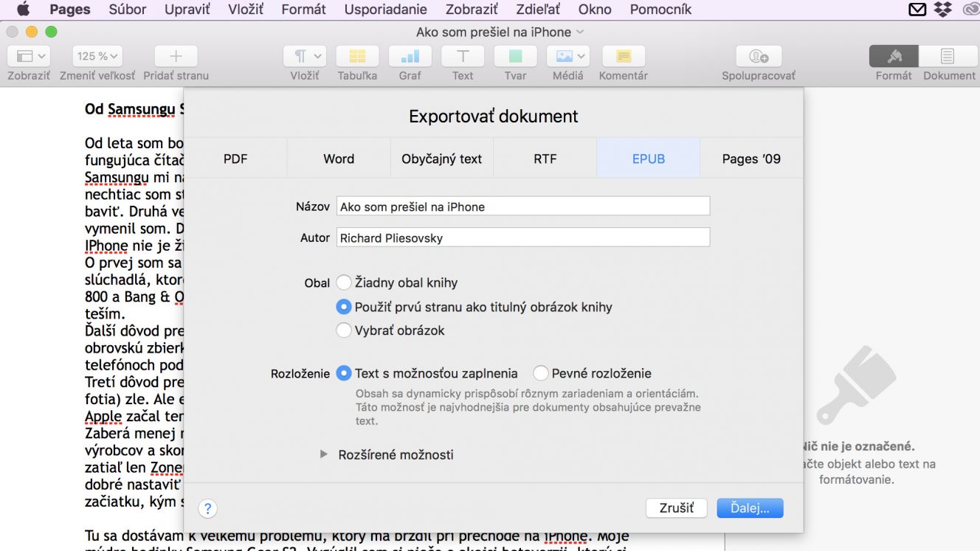Add a page with Pridať stranu

pyautogui.click(x=176, y=56)
